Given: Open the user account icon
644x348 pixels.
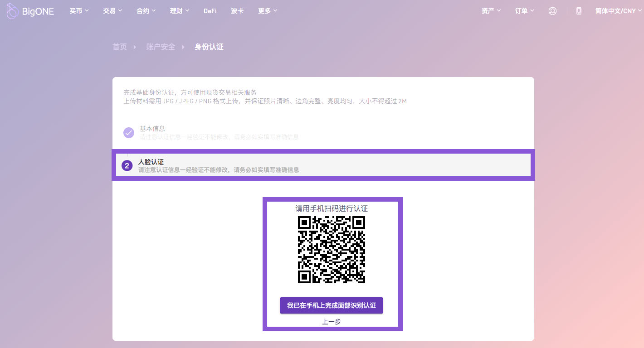Looking at the screenshot, I should (552, 11).
